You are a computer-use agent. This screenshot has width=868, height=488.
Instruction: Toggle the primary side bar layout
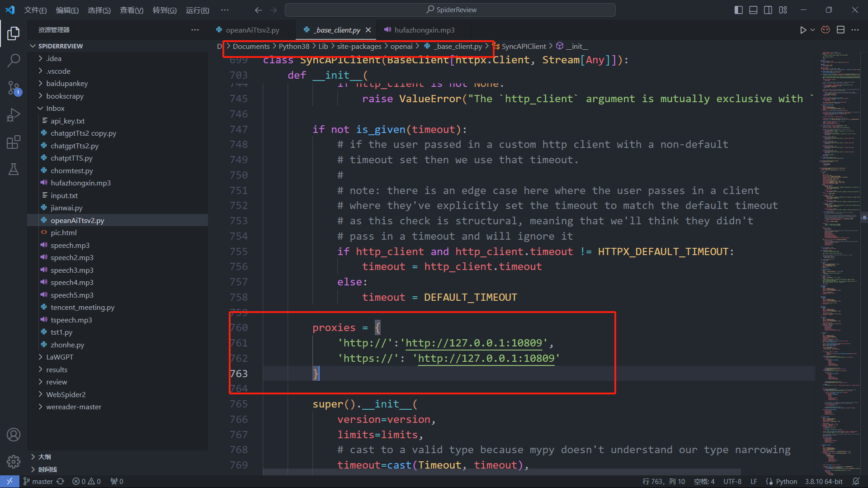[739, 10]
